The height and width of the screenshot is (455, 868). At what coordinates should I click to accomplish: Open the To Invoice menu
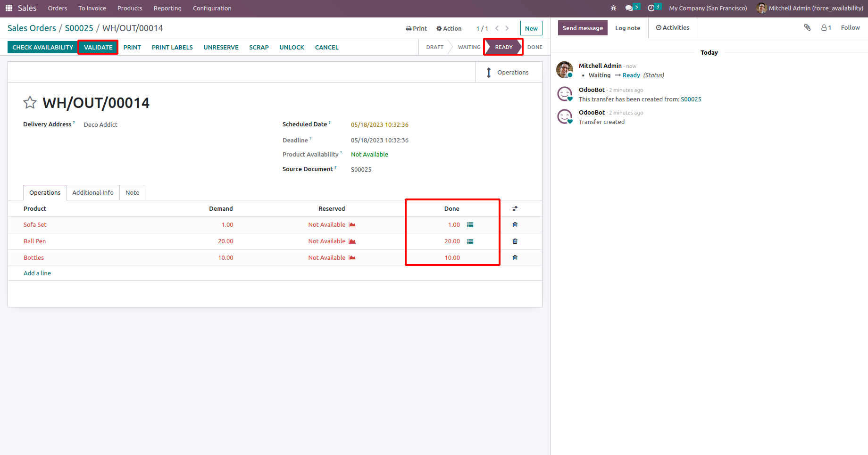[x=92, y=8]
